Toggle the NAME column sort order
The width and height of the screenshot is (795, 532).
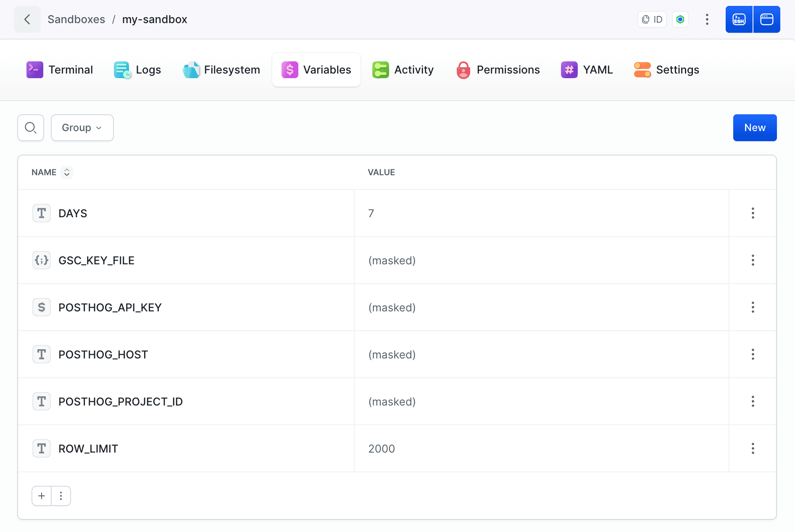67,172
